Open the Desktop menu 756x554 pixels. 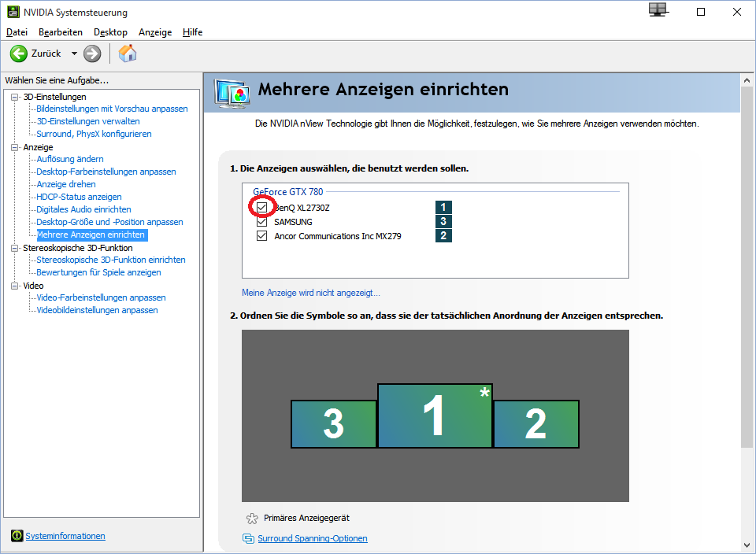(110, 32)
